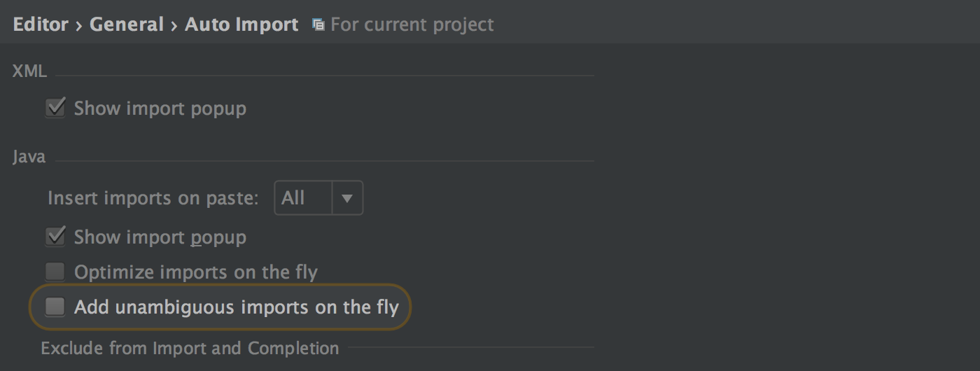Enable Optimize imports on the fly checkbox
Viewport: 980px width, 371px height.
click(x=55, y=272)
